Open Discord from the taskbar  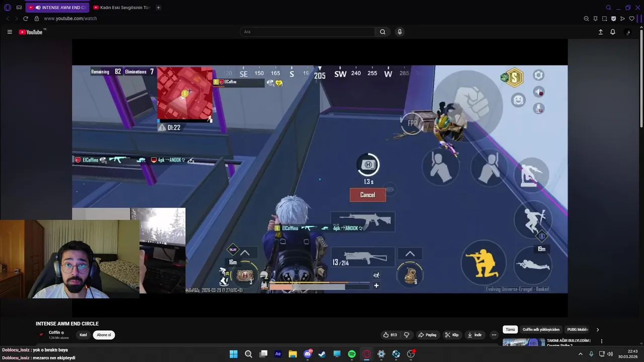[307, 354]
